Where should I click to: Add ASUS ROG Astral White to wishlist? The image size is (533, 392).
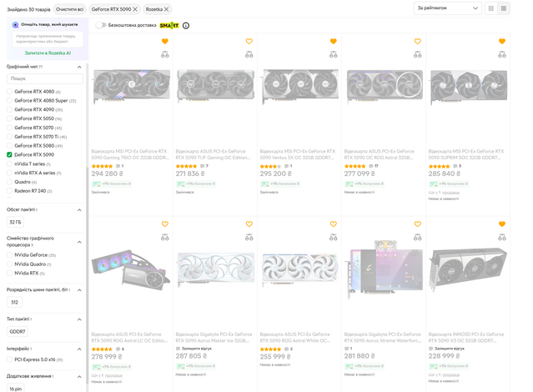[x=334, y=224]
